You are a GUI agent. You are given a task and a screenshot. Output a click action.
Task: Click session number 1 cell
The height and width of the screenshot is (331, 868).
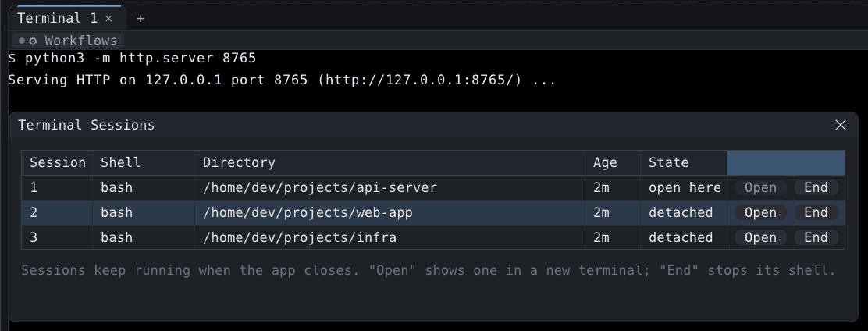(x=57, y=187)
